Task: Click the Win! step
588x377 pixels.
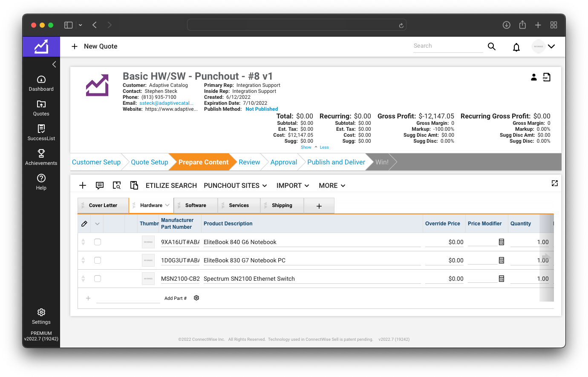Action: point(382,162)
